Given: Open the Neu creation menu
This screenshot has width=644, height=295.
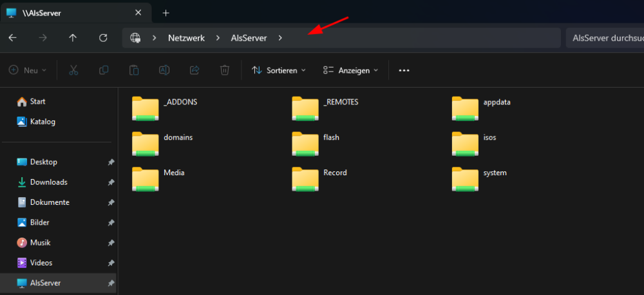Looking at the screenshot, I should coord(28,70).
